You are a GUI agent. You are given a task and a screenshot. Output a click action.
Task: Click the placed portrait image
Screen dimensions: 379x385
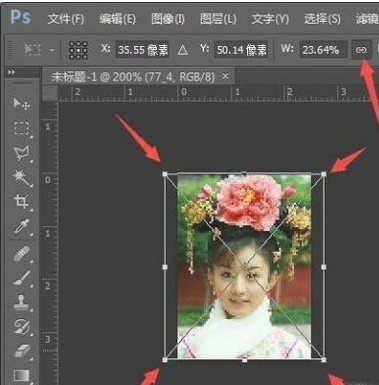click(244, 266)
